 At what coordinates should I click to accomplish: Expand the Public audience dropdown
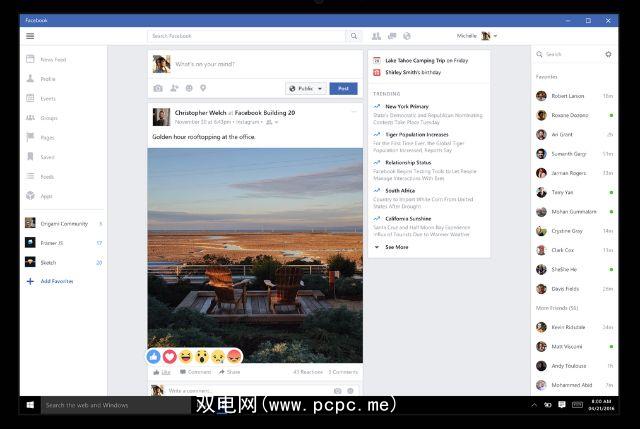(305, 89)
